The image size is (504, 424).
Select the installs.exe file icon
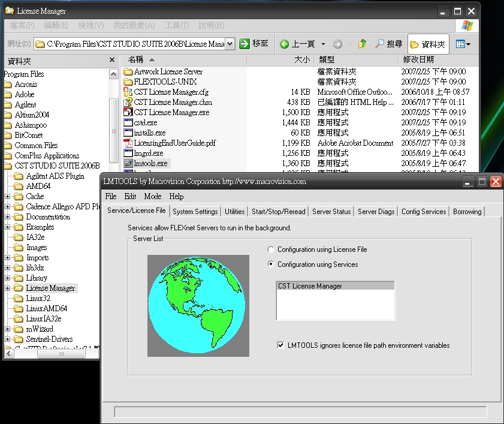(x=128, y=133)
